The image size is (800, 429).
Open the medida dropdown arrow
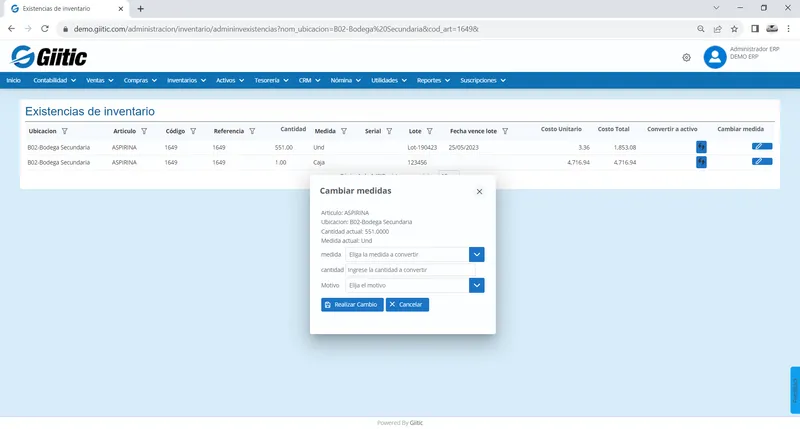tap(477, 254)
